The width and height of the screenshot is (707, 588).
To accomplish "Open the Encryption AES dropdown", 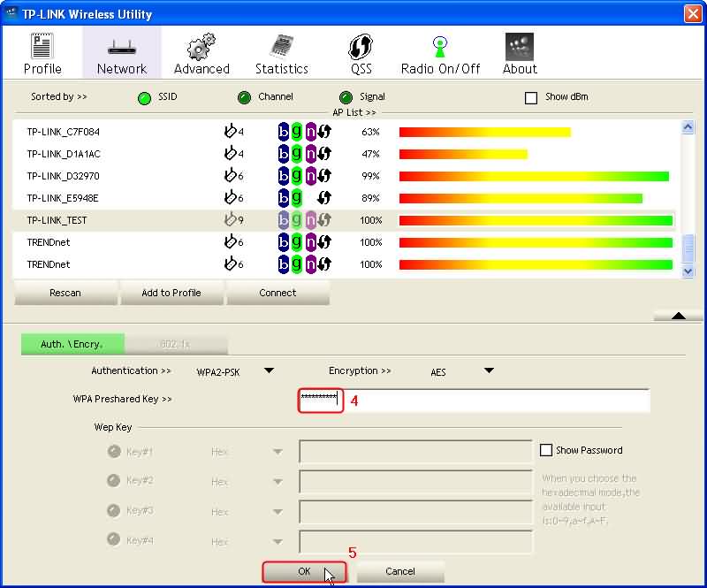I will [x=489, y=370].
